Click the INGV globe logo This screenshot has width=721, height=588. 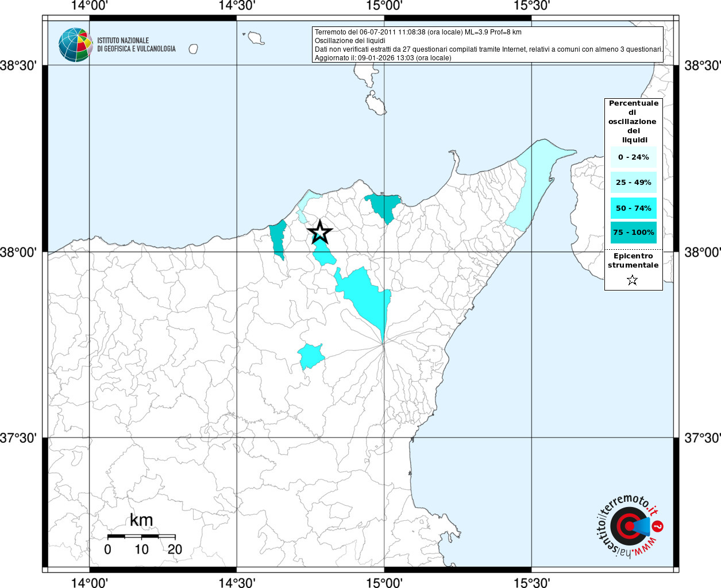tap(75, 45)
